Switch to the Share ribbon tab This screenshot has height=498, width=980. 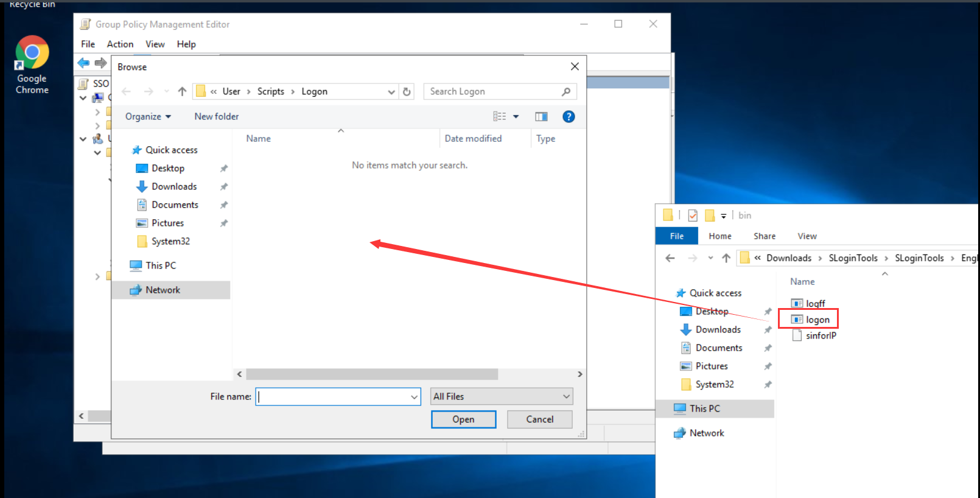[x=764, y=236]
